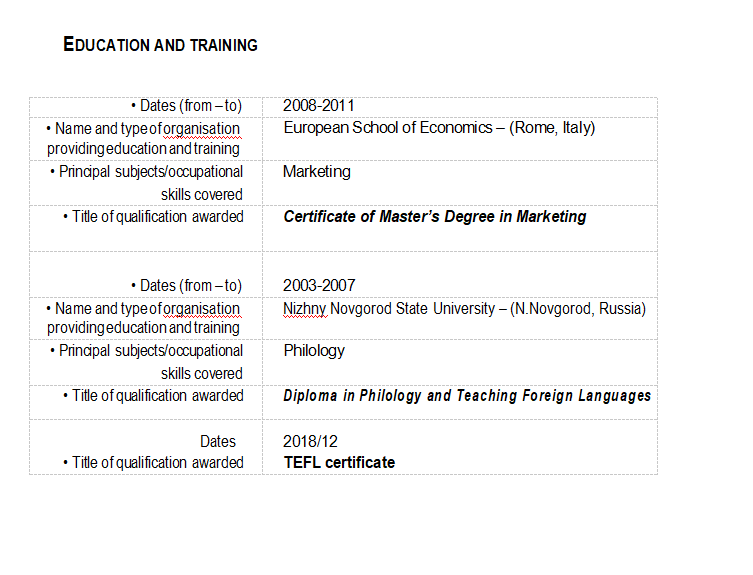Click the 2008-2011 date text
Viewport: 753px width, 575px height.
coord(318,106)
